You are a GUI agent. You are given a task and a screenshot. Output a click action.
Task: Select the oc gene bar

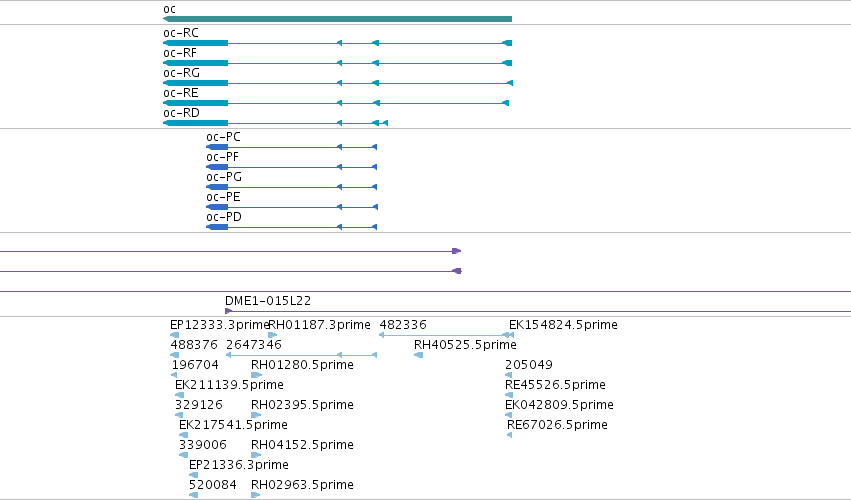tap(337, 19)
